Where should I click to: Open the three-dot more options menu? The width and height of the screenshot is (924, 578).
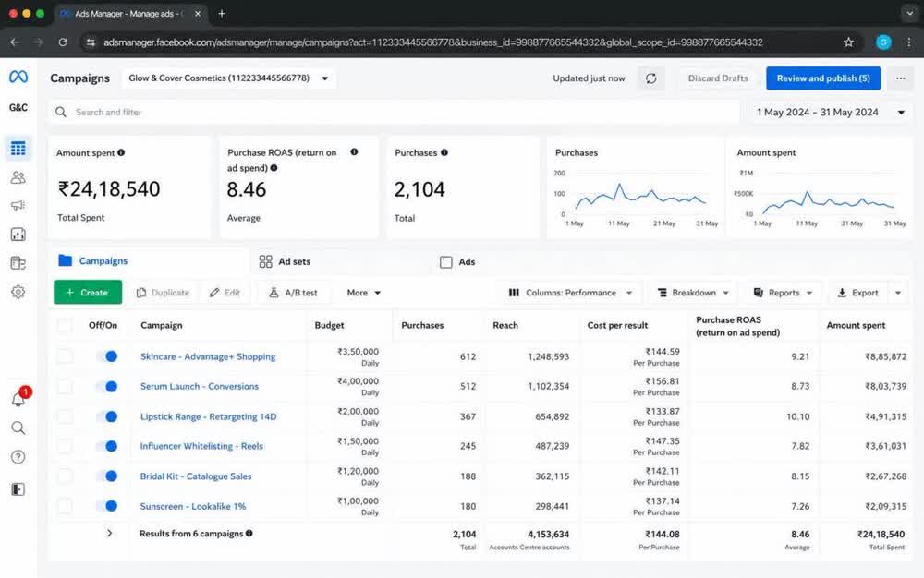click(x=900, y=78)
